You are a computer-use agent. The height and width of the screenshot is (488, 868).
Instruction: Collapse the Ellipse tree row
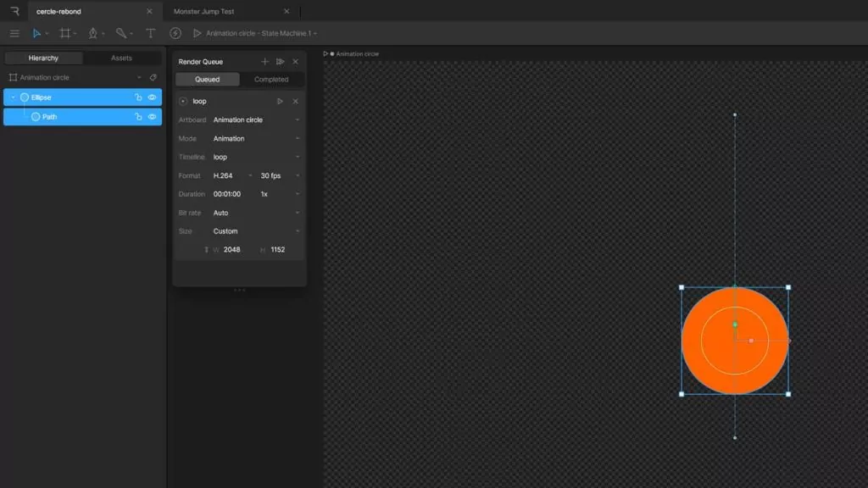coord(14,97)
